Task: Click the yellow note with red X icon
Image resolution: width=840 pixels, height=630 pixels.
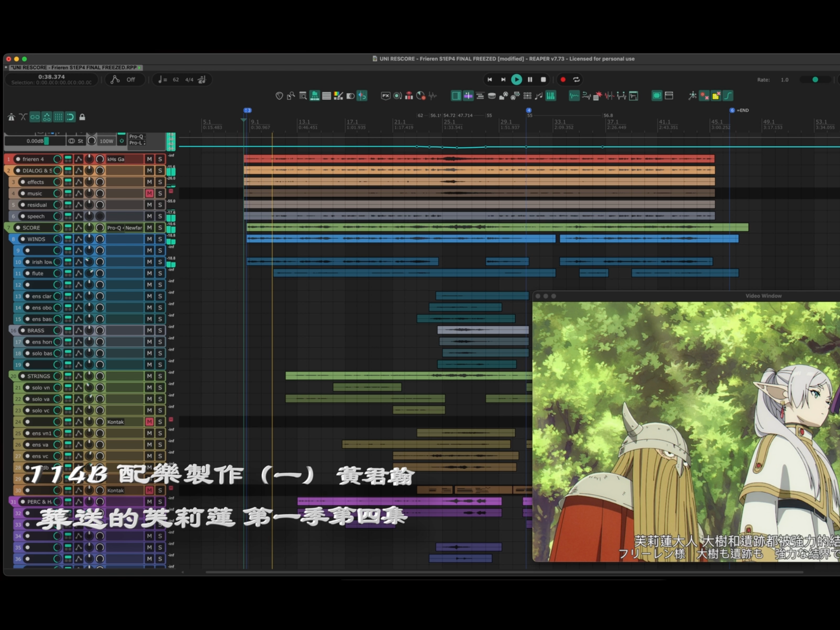Action: click(x=716, y=96)
